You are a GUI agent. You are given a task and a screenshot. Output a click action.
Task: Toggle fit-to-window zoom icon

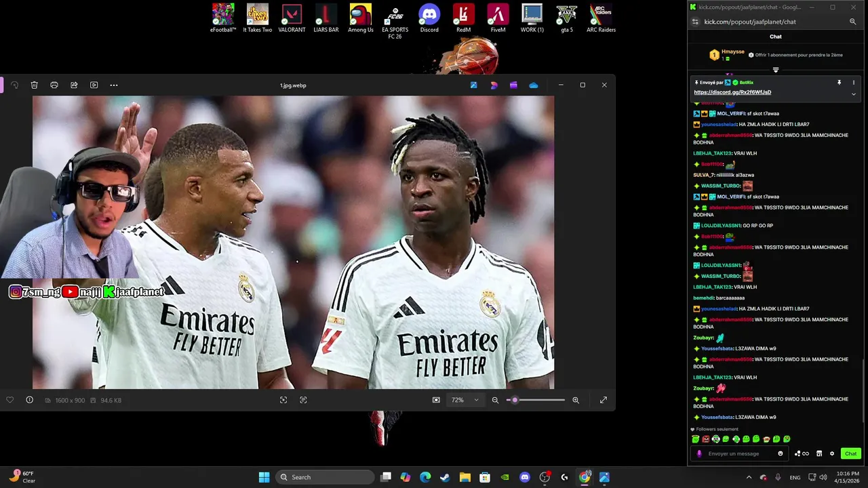tap(436, 400)
